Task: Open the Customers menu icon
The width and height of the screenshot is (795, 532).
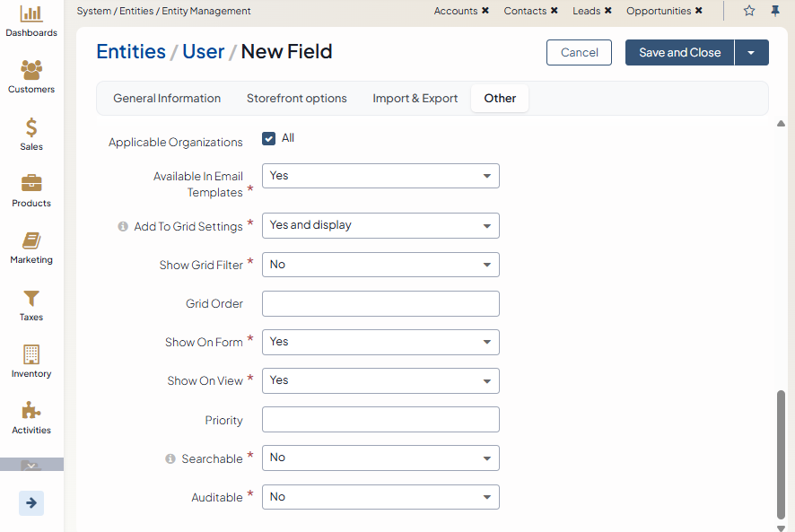Action: (x=31, y=71)
